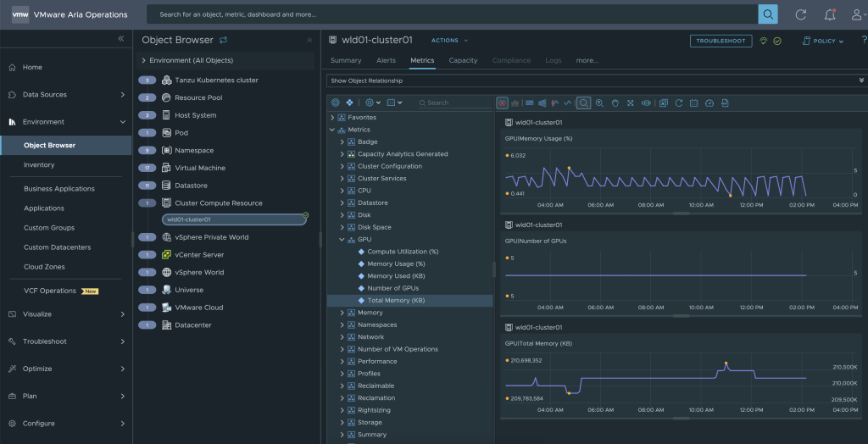
Task: Click the blue wavy line toolbar icon
Action: (x=568, y=103)
